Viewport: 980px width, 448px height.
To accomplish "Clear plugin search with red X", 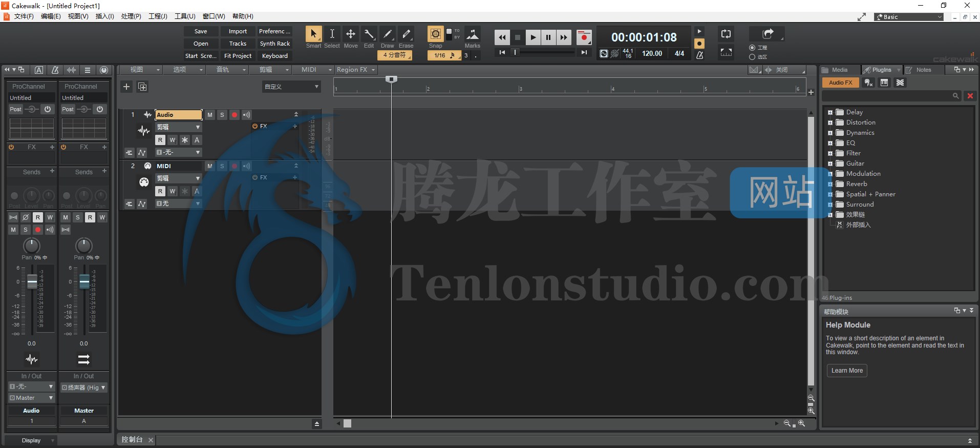I will pos(970,96).
